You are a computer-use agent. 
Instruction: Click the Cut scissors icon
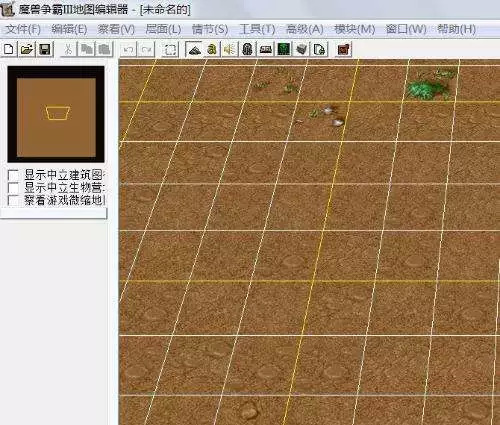[x=69, y=50]
